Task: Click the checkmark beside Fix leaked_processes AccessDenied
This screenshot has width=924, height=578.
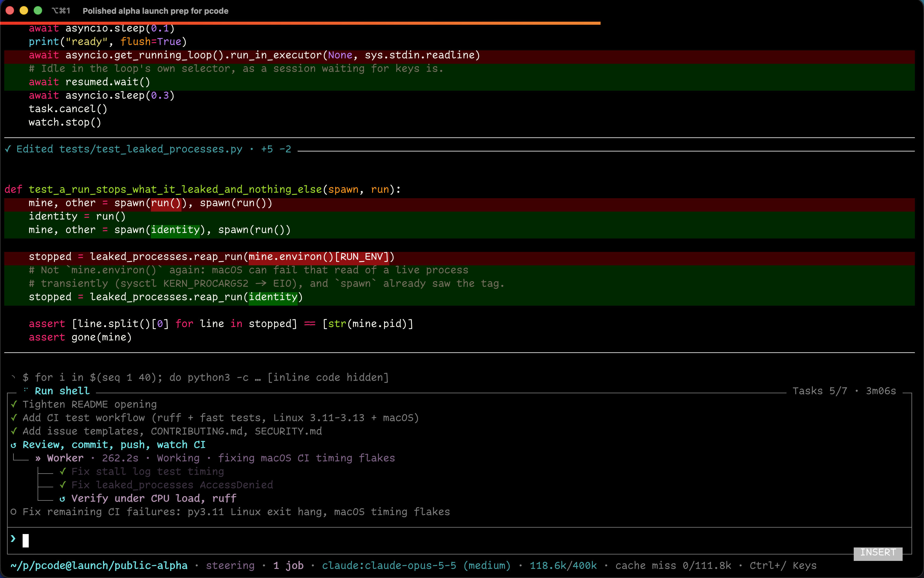Action: [x=63, y=485]
